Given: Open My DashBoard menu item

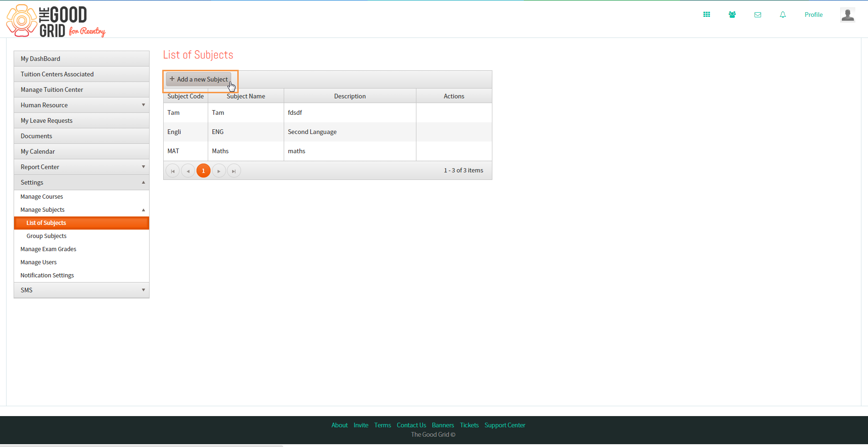Looking at the screenshot, I should [82, 59].
